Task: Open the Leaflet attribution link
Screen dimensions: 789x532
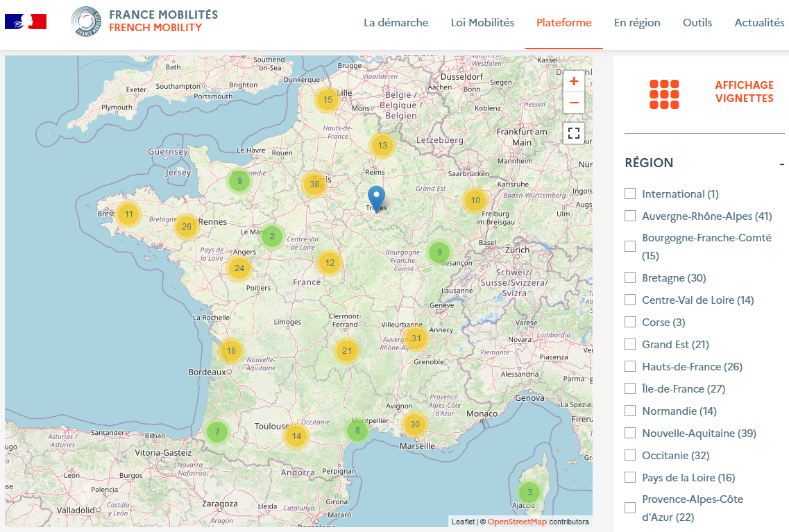Action: click(x=463, y=522)
